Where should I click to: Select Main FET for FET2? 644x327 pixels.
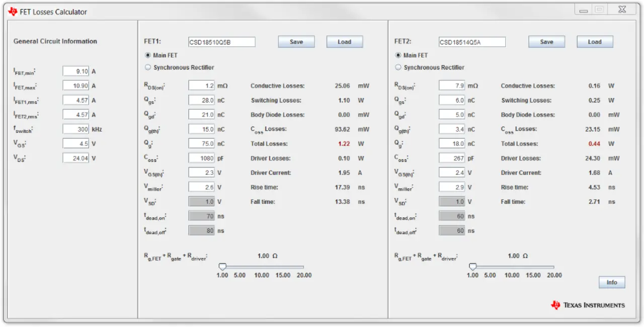(398, 55)
